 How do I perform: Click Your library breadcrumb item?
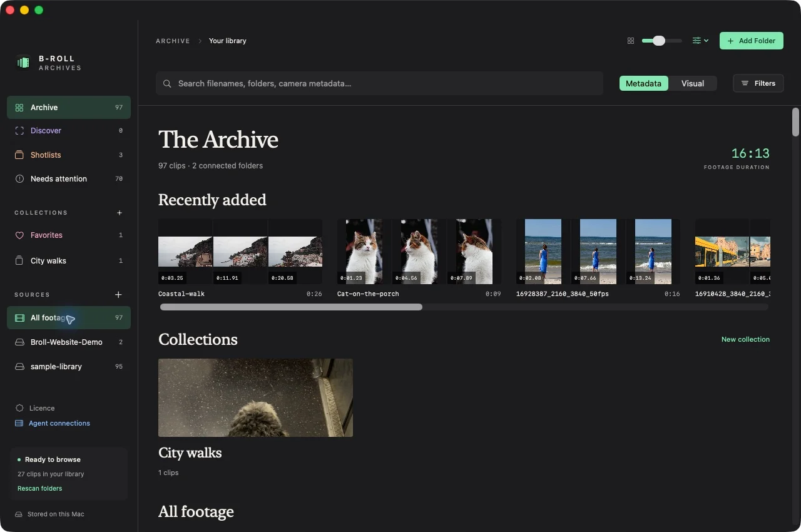(228, 41)
